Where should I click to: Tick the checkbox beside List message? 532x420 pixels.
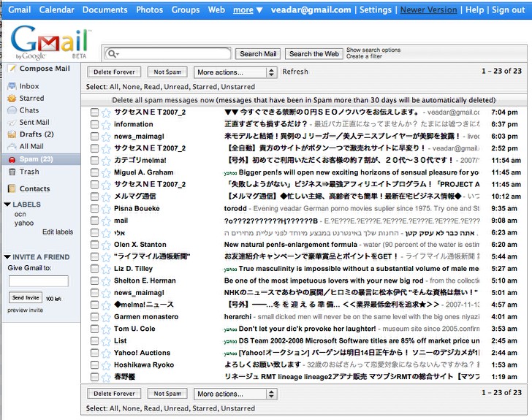pos(95,341)
